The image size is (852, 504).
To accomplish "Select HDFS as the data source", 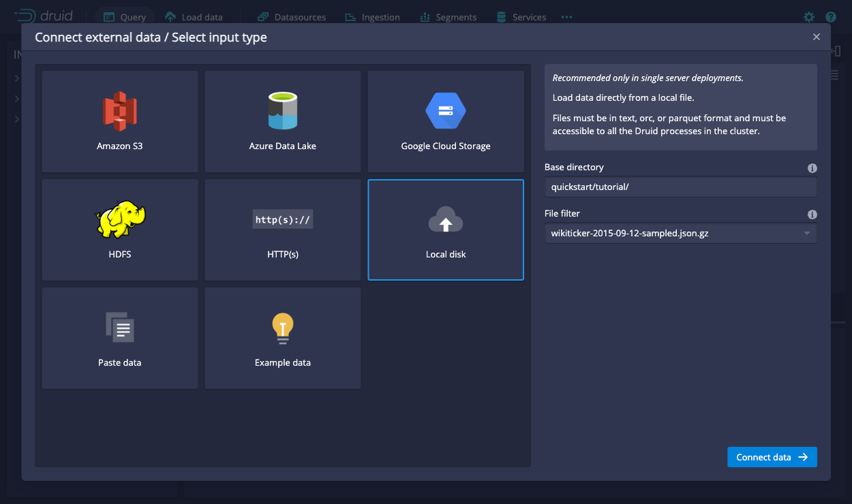I will [x=119, y=230].
